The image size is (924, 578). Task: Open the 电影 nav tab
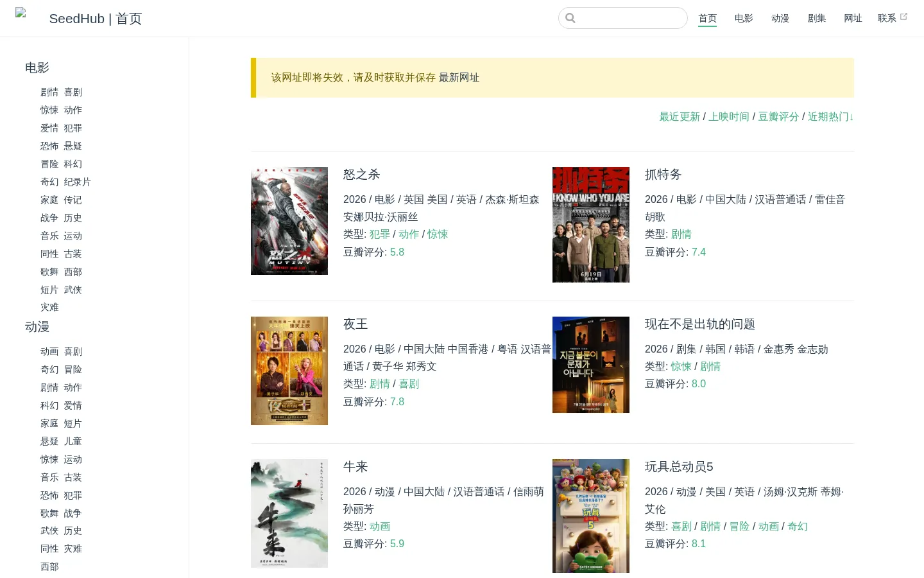(x=744, y=18)
